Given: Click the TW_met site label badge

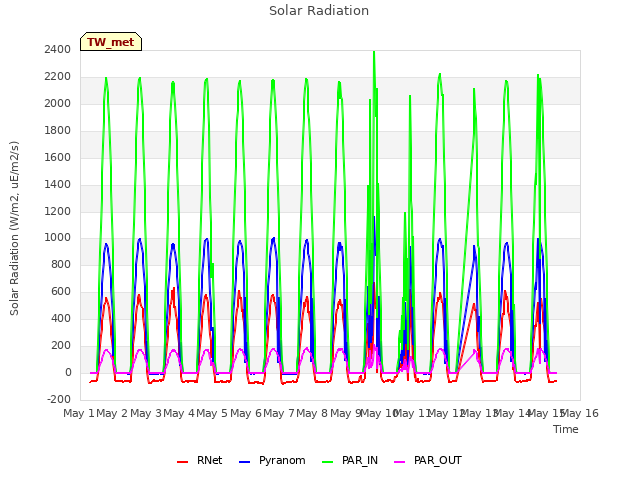Looking at the screenshot, I should tap(111, 42).
